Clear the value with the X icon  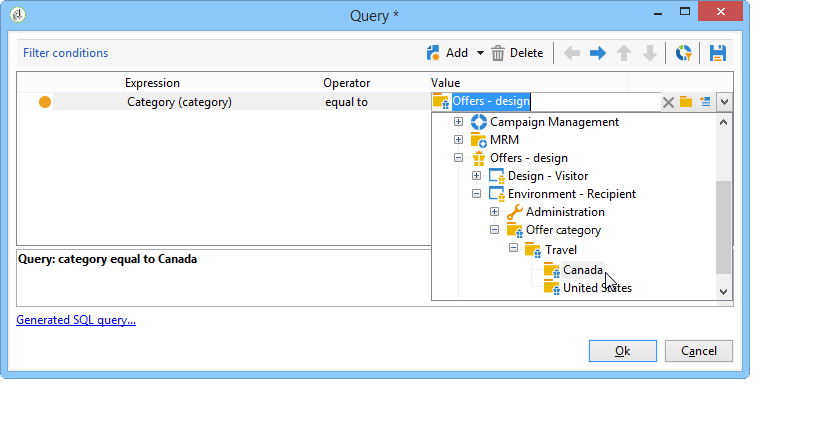point(668,102)
